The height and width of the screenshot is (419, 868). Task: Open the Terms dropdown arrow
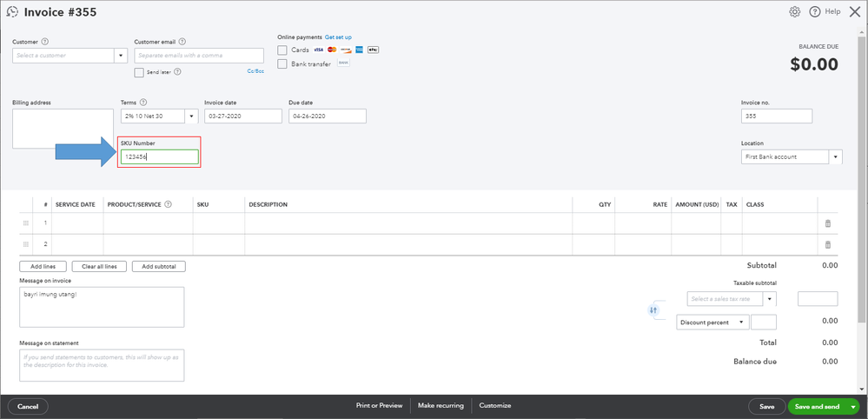point(191,116)
